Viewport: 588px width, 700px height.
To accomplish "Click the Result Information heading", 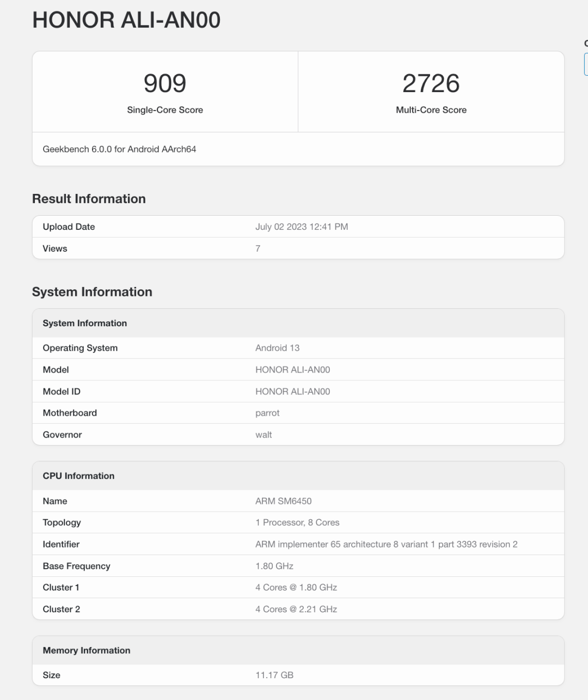I will pyautogui.click(x=89, y=199).
